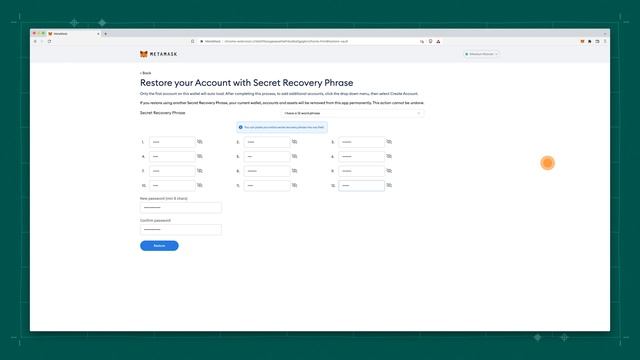Click the blue Restore button
The width and height of the screenshot is (640, 360).
click(x=159, y=246)
